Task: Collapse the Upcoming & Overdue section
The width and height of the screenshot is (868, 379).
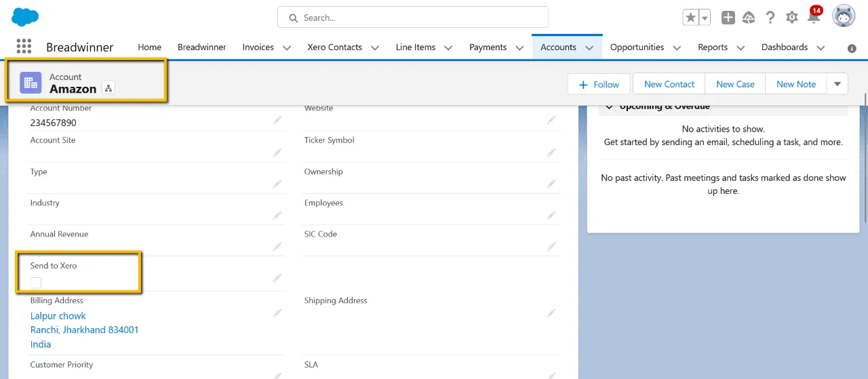Action: point(609,106)
